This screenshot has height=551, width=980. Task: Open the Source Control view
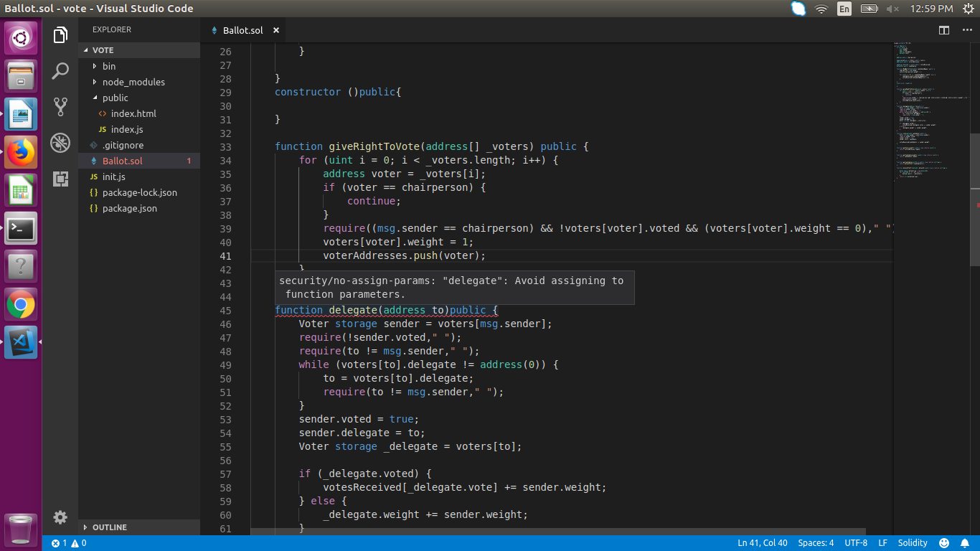60,105
